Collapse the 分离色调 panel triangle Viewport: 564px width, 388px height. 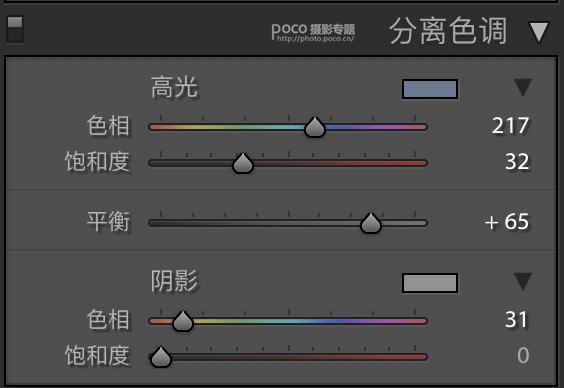pyautogui.click(x=539, y=32)
